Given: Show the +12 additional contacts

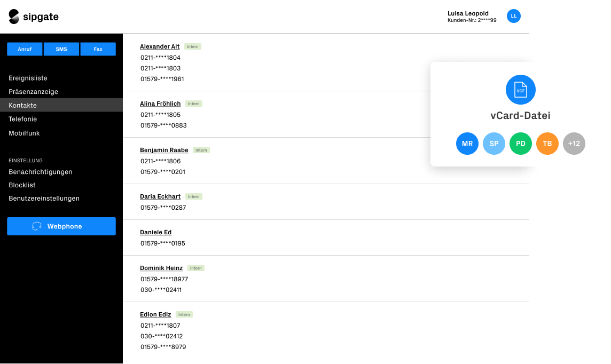Looking at the screenshot, I should click(x=574, y=144).
